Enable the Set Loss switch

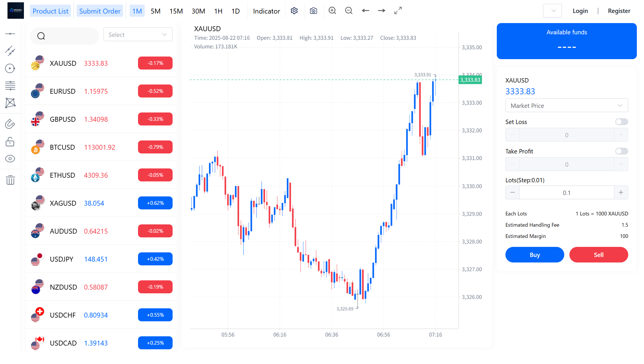coord(621,122)
